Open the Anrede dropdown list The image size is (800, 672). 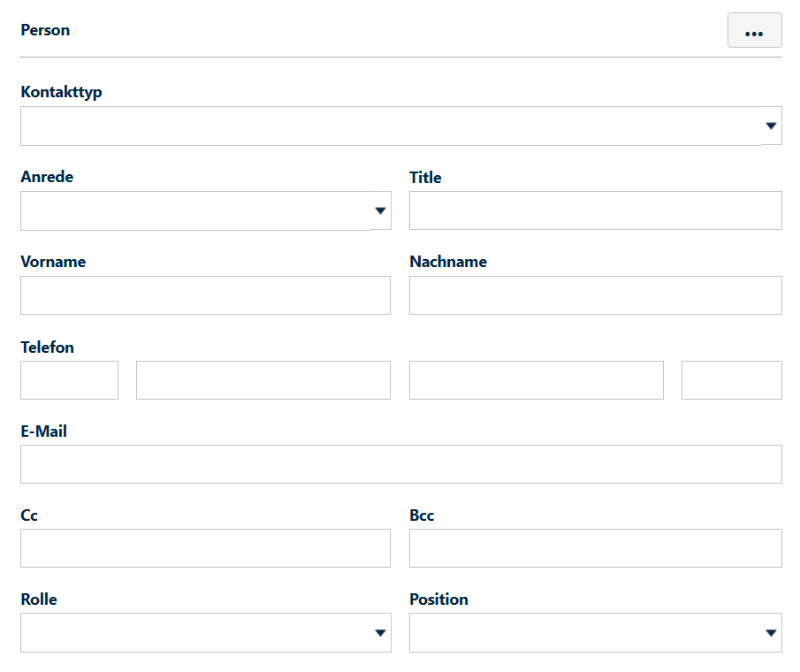click(380, 210)
